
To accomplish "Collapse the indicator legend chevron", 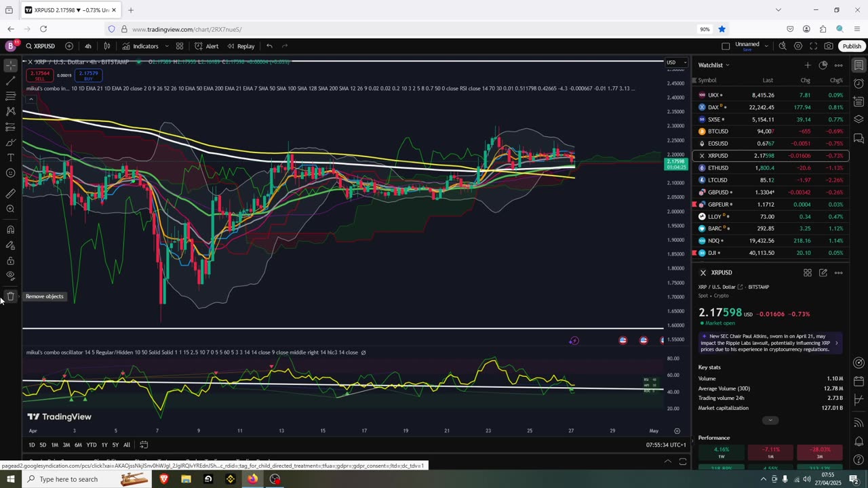I will pyautogui.click(x=31, y=99).
